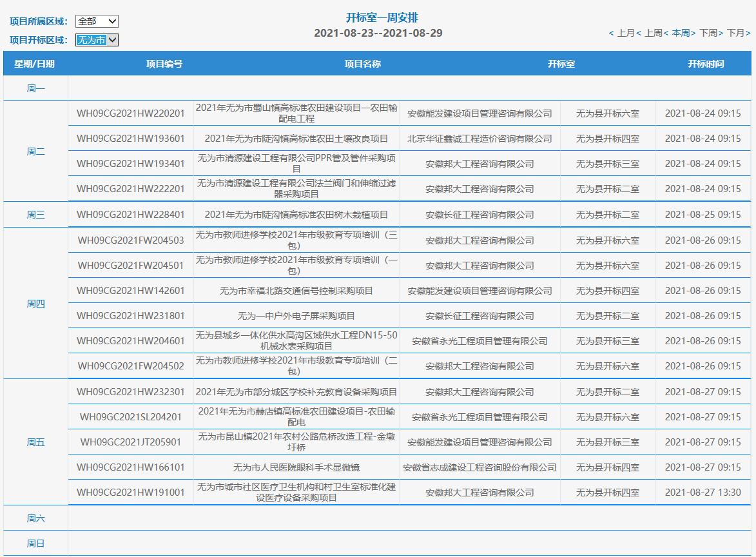Click the 开标时间 column header

(705, 64)
